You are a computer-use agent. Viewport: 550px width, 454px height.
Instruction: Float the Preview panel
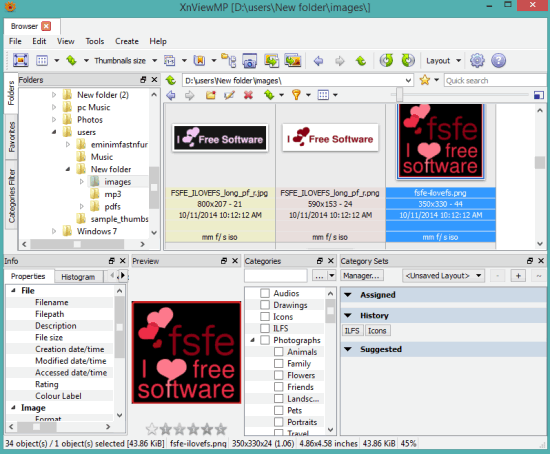(224, 261)
